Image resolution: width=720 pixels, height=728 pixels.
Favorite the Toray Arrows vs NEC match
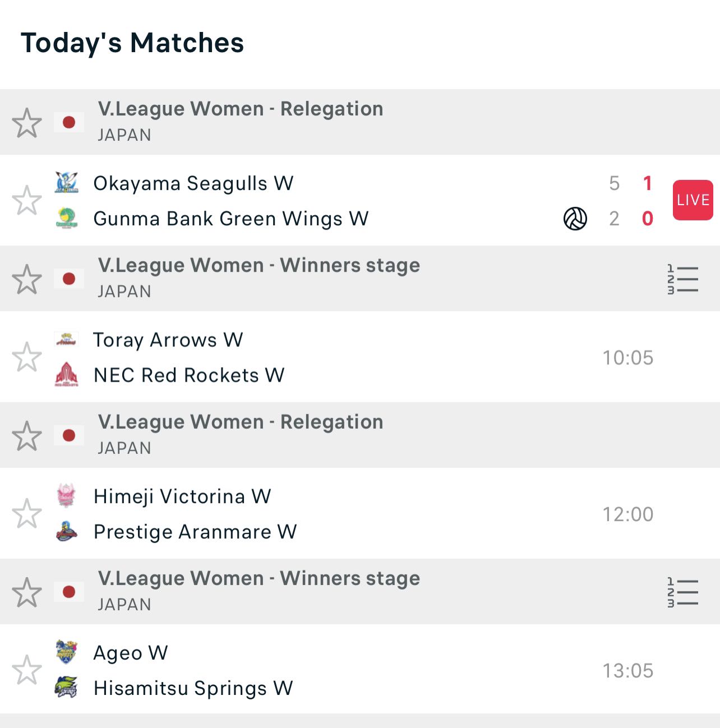click(27, 357)
